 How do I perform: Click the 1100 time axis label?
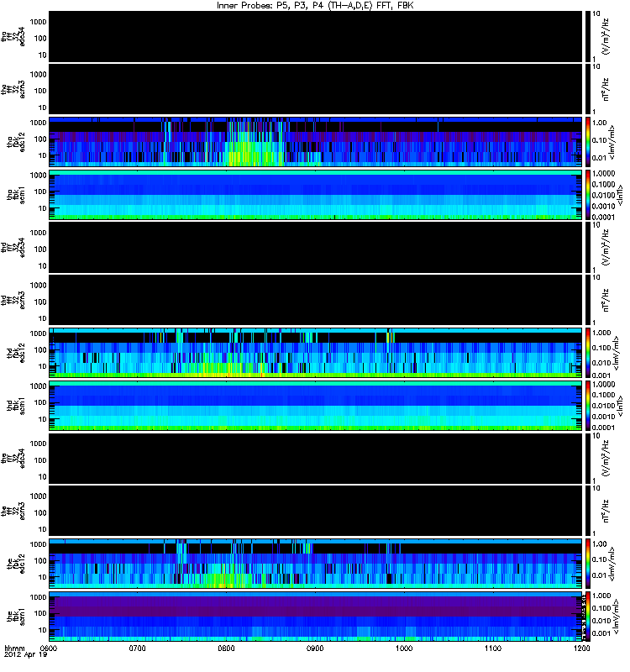pyautogui.click(x=493, y=648)
